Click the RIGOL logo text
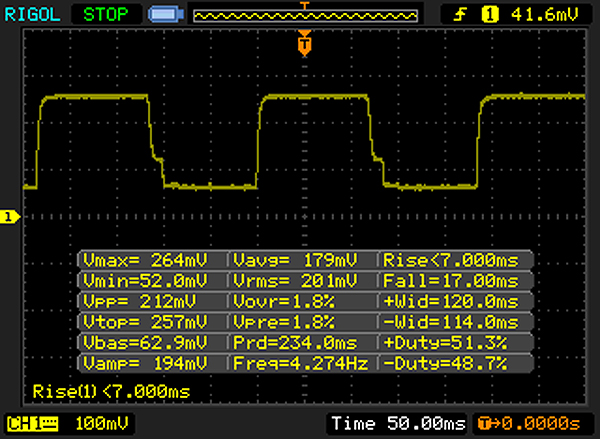The image size is (600, 439). (x=32, y=15)
